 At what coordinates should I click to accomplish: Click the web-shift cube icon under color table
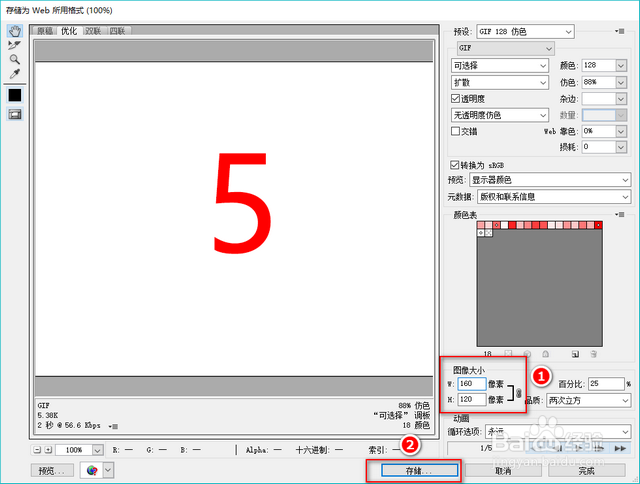coord(527,354)
